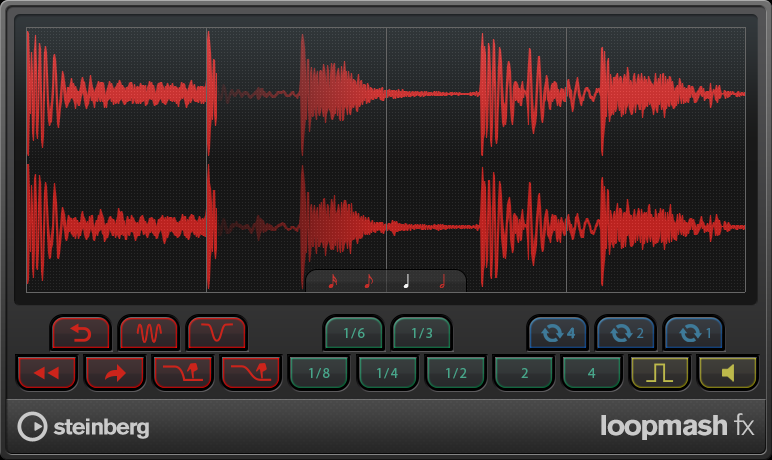This screenshot has width=772, height=460.
Task: Click the yellow speaker mute button
Action: [728, 373]
